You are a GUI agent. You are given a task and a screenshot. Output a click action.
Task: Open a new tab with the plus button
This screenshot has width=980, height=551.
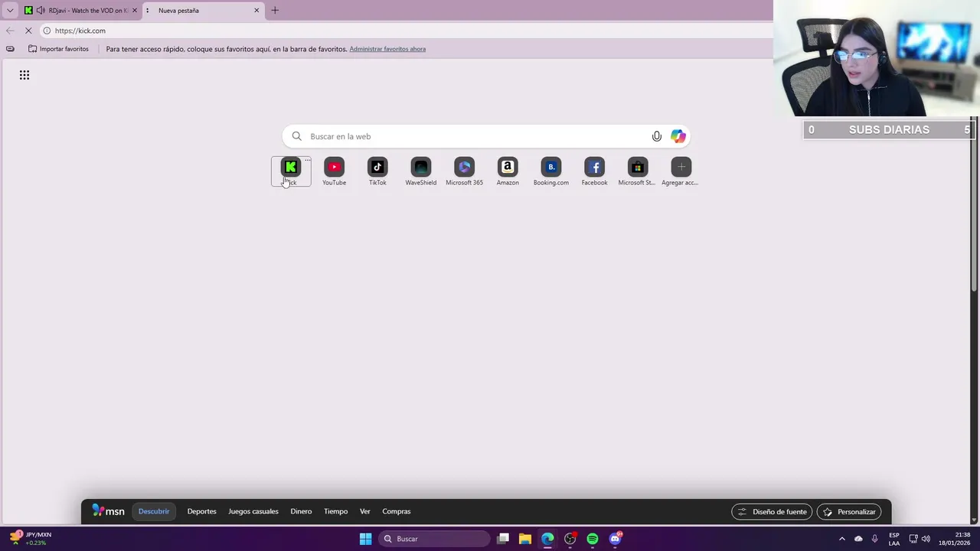[275, 11]
